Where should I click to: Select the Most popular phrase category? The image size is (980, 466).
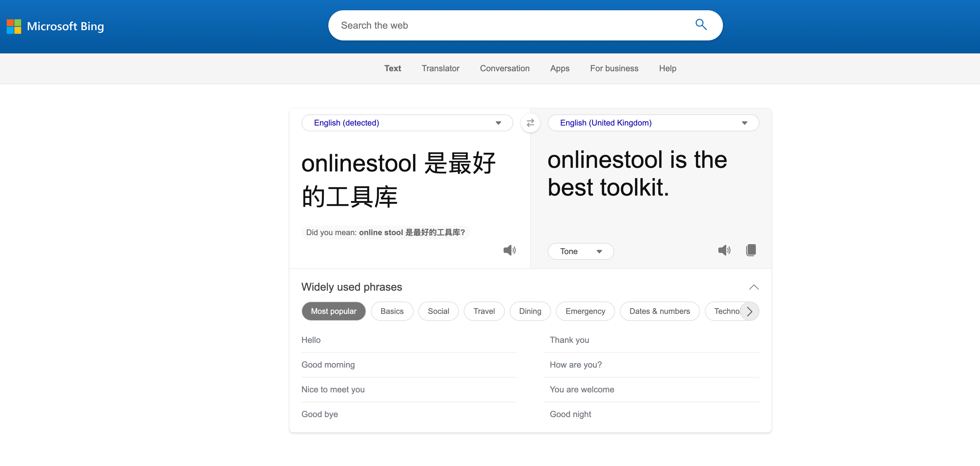pyautogui.click(x=334, y=311)
